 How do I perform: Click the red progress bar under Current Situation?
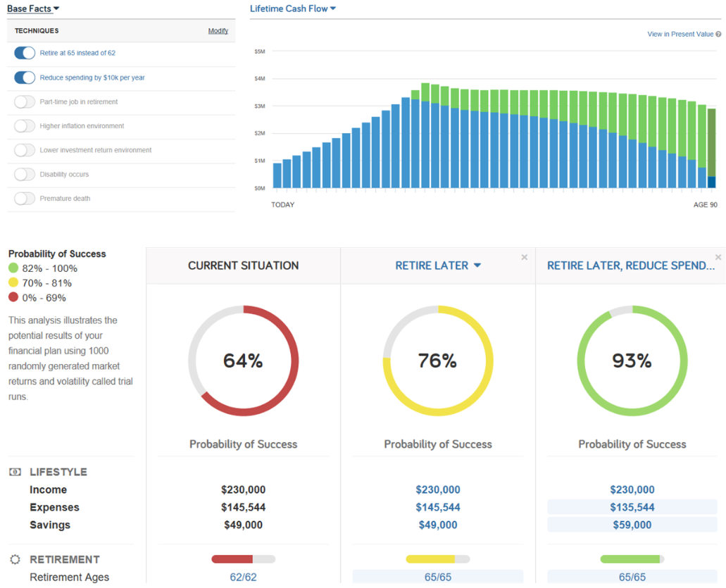[x=243, y=558]
